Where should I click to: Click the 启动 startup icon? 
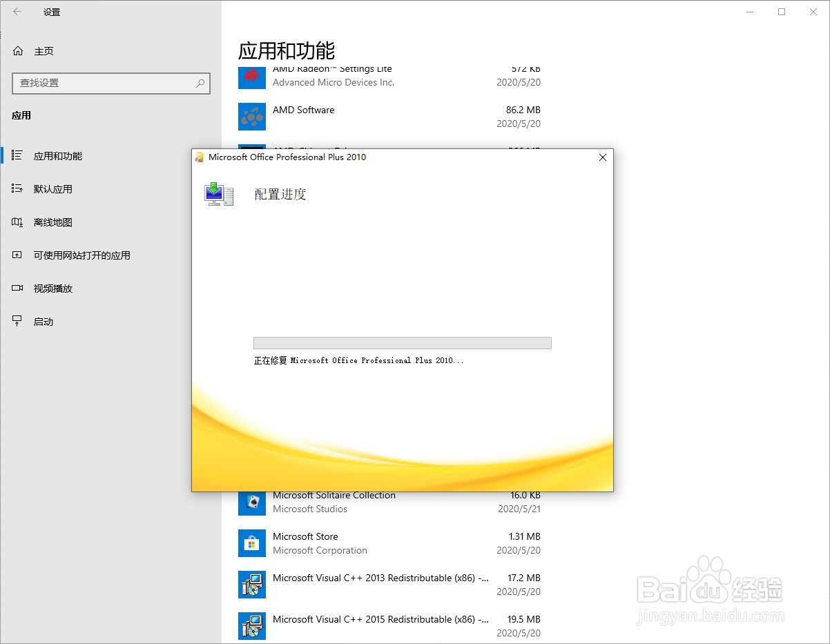(x=18, y=322)
